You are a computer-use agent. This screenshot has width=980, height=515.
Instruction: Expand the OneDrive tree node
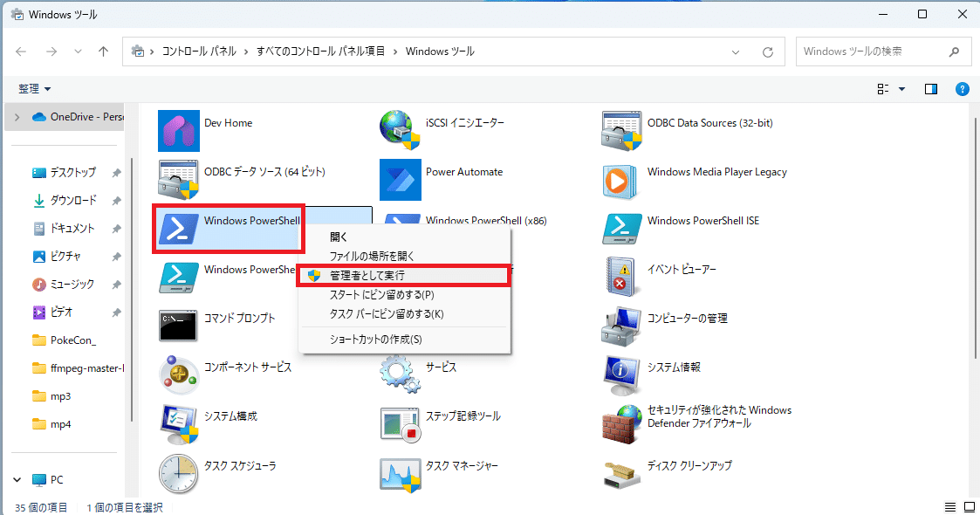coord(17,117)
